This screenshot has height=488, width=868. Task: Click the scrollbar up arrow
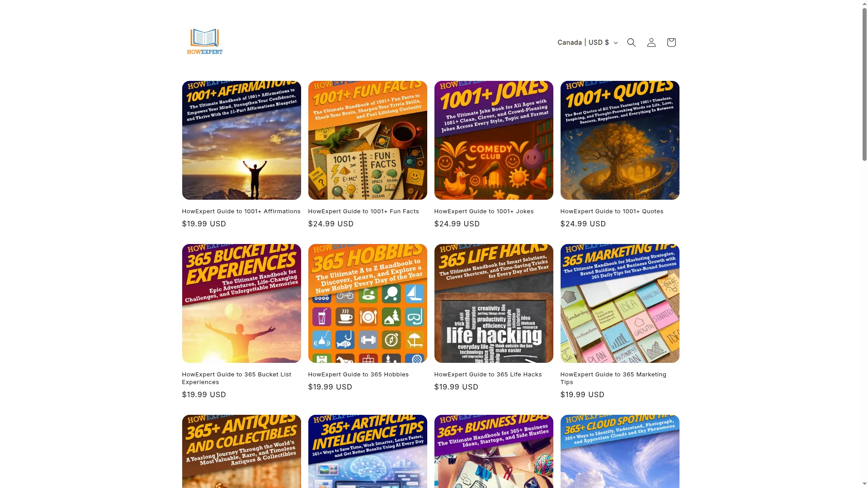[864, 4]
